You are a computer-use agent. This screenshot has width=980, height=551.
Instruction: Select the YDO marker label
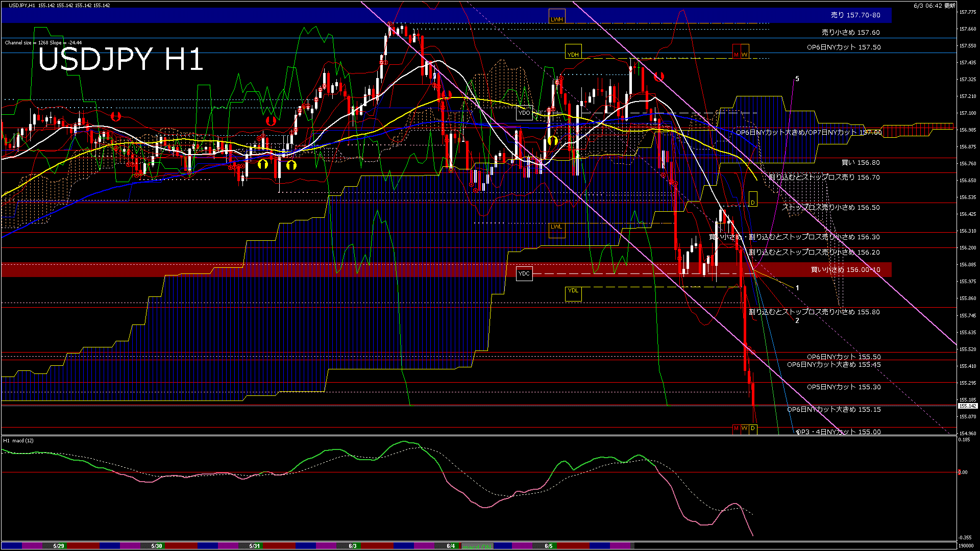tap(524, 113)
